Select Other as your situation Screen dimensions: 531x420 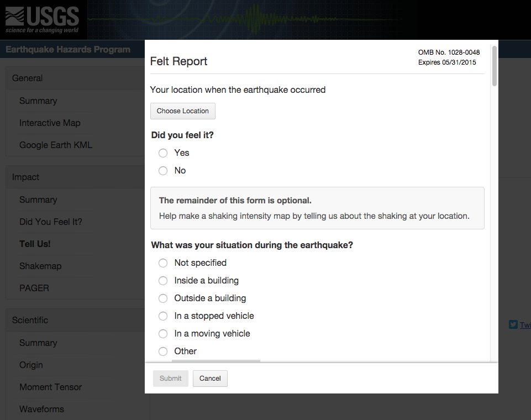click(x=163, y=351)
